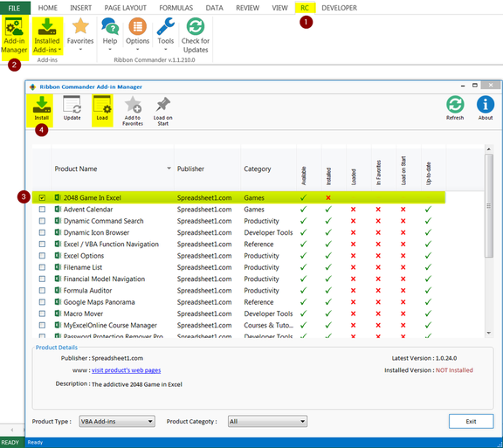Screen dimensions: 503x448
Task: Open the Favorites star menu
Action: click(80, 34)
